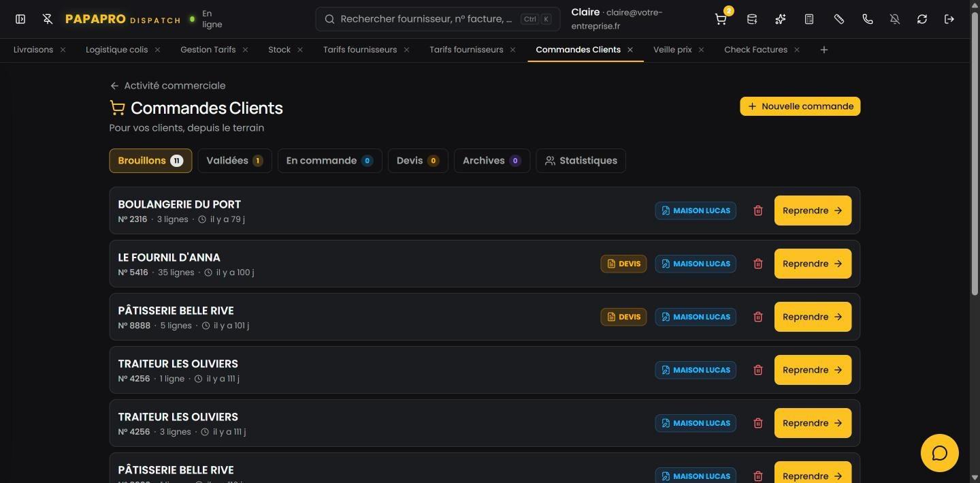Click the first Tarifs fournisseurs tab
The width and height of the screenshot is (980, 483).
point(360,50)
